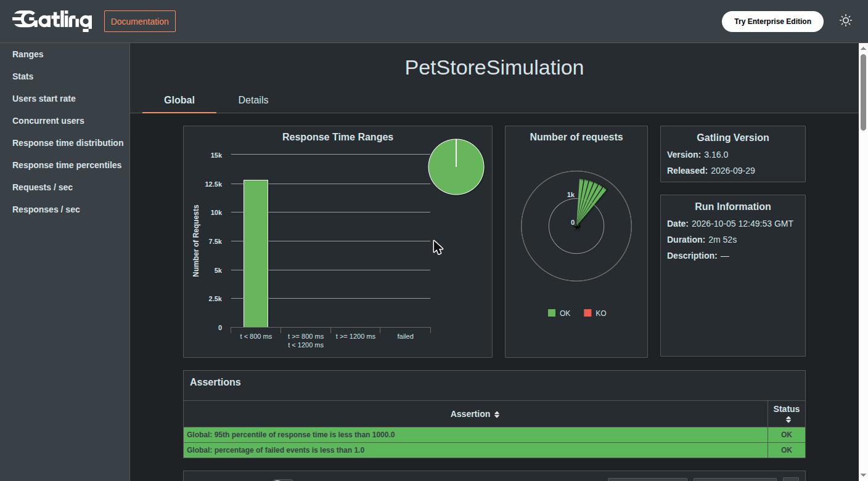Click the Gatling logo
The height and width of the screenshot is (481, 868).
pyautogui.click(x=52, y=21)
